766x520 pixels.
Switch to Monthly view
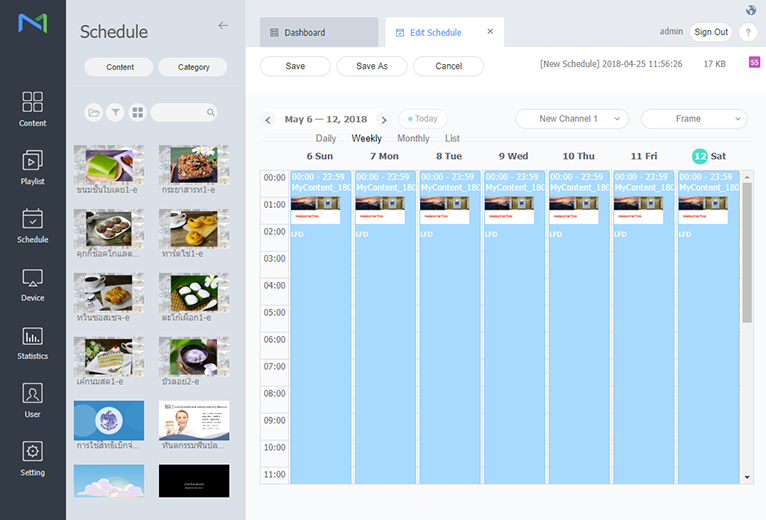point(413,138)
